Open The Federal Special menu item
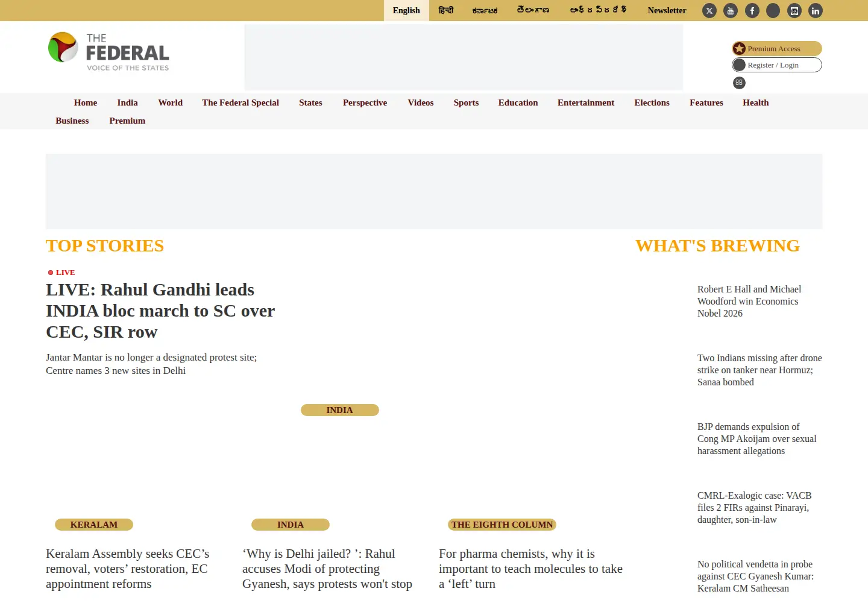This screenshot has width=868, height=603. click(241, 103)
